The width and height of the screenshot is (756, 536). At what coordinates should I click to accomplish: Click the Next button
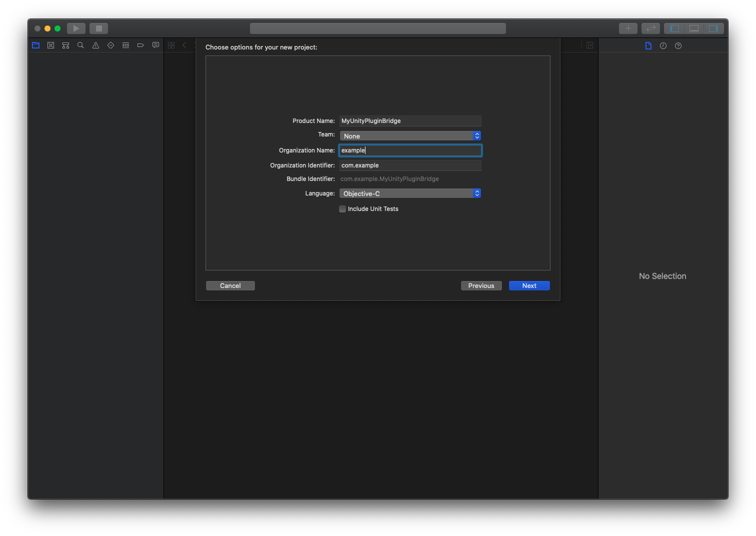[529, 286]
